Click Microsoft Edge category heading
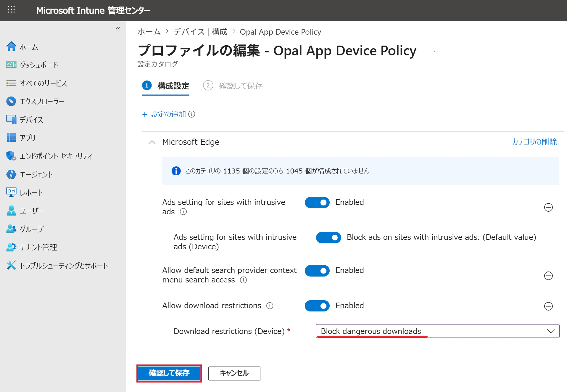Screen dimensions: 567x392 [x=191, y=142]
